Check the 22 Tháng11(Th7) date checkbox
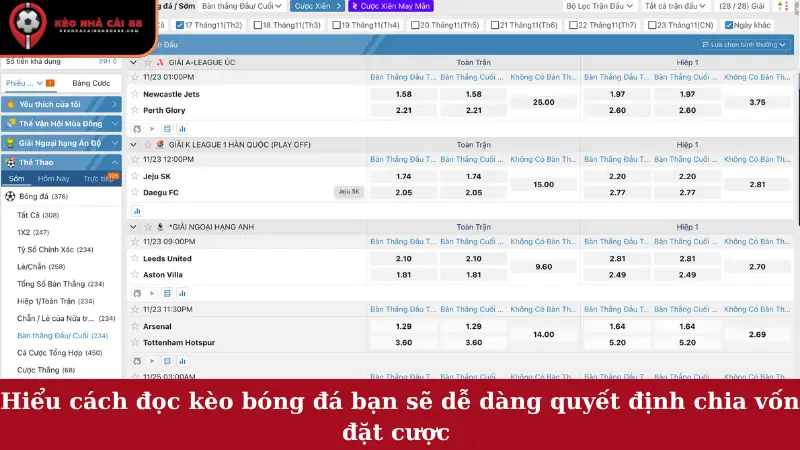The image size is (800, 450). pyautogui.click(x=573, y=25)
